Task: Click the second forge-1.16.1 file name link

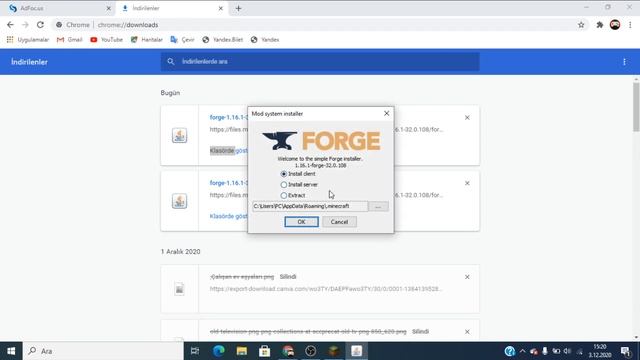Action: (x=229, y=183)
